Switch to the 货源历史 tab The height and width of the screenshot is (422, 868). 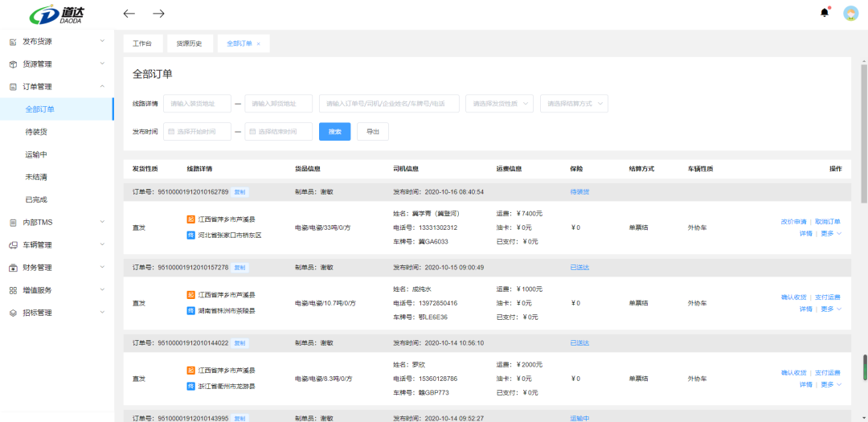click(x=190, y=43)
